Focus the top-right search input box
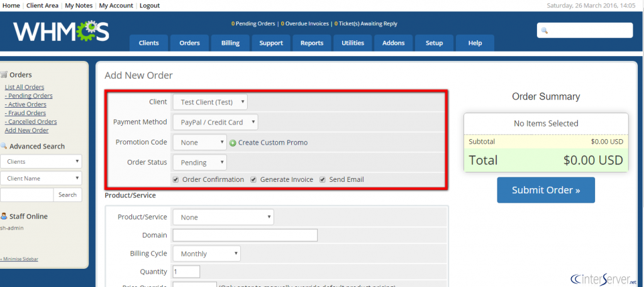 point(585,30)
